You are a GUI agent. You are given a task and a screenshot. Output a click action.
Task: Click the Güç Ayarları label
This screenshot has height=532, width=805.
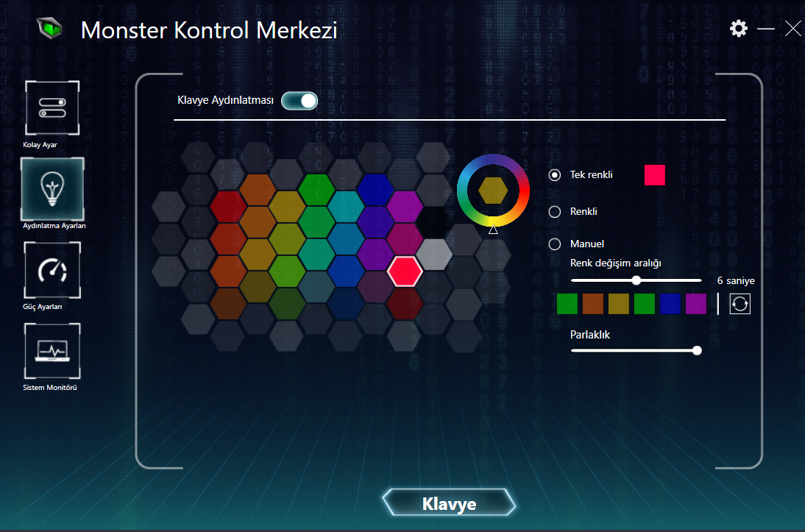(x=43, y=307)
